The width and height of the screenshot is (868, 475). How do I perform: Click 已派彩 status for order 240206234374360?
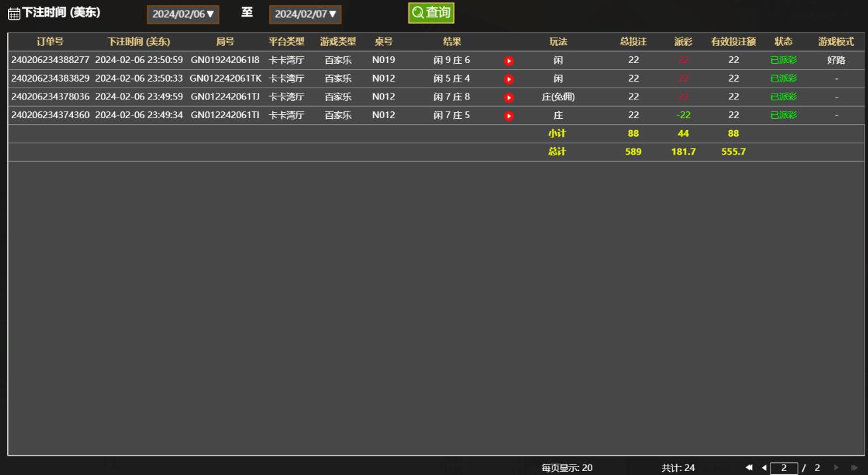(x=784, y=115)
